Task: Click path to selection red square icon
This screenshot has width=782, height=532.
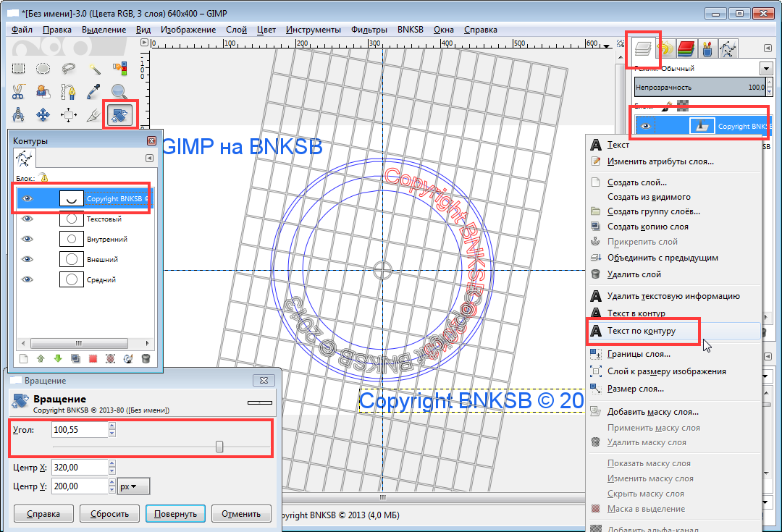Action: pyautogui.click(x=93, y=358)
